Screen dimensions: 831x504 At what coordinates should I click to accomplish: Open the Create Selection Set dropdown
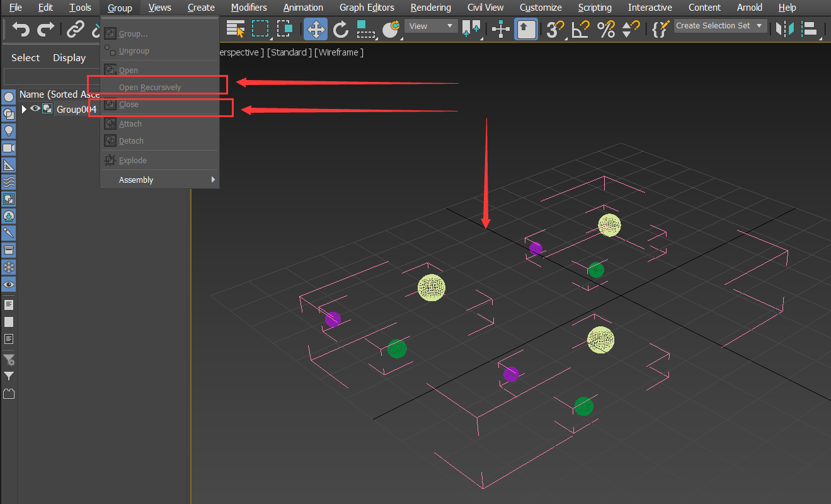(719, 26)
